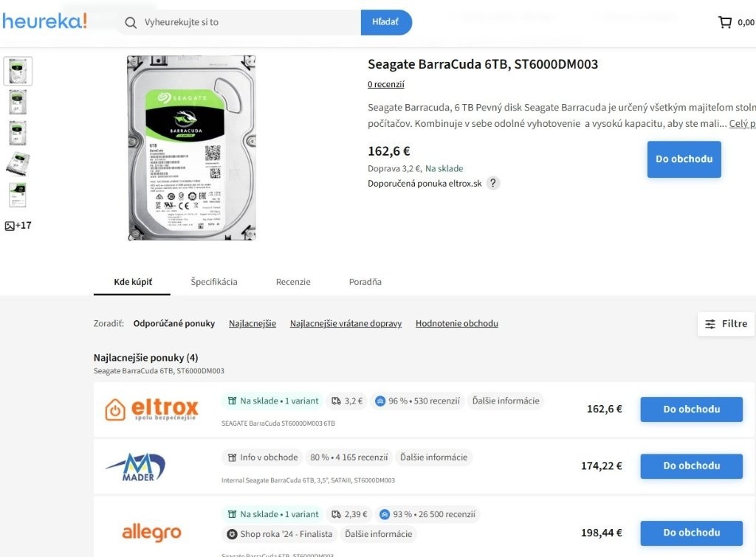Viewport: 756px width, 557px height.
Task: Click the blue Hľadať search button
Action: tap(386, 22)
